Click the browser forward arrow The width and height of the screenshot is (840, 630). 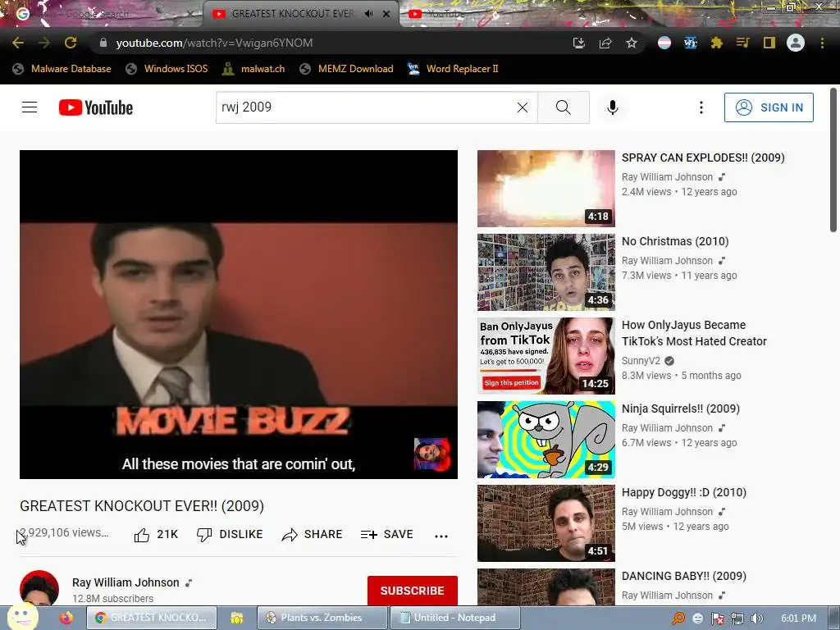coord(44,43)
